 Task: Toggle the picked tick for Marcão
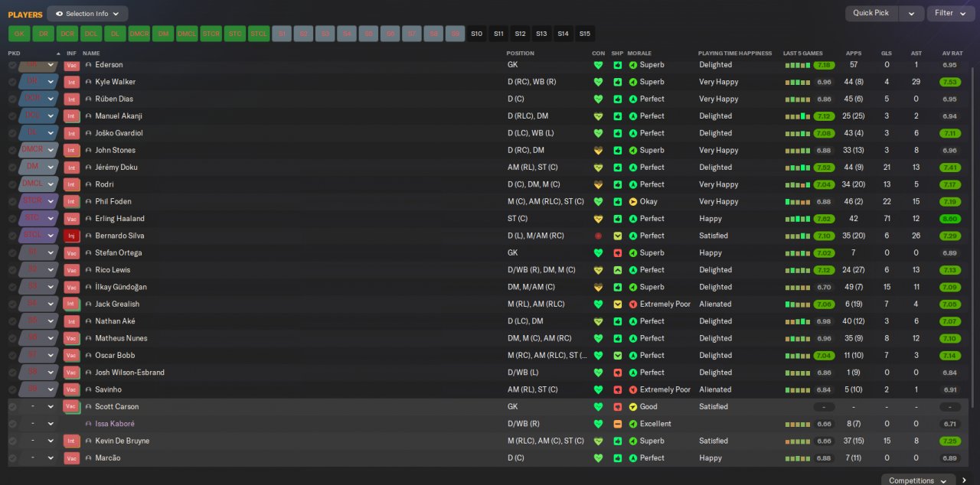(x=12, y=458)
